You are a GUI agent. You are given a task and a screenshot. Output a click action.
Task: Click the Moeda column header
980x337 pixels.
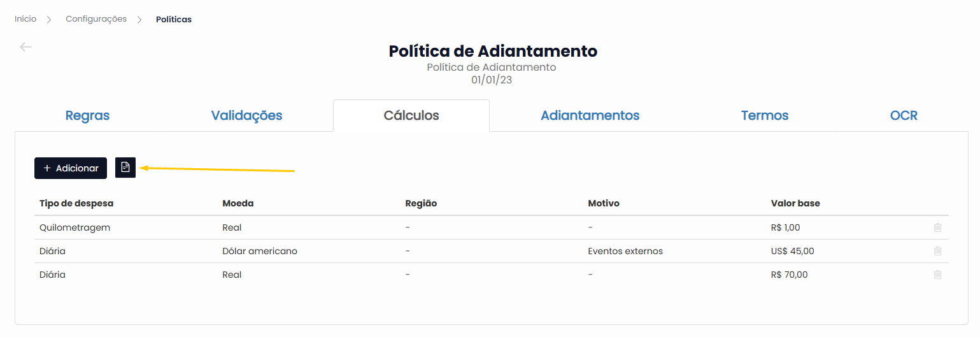point(238,203)
